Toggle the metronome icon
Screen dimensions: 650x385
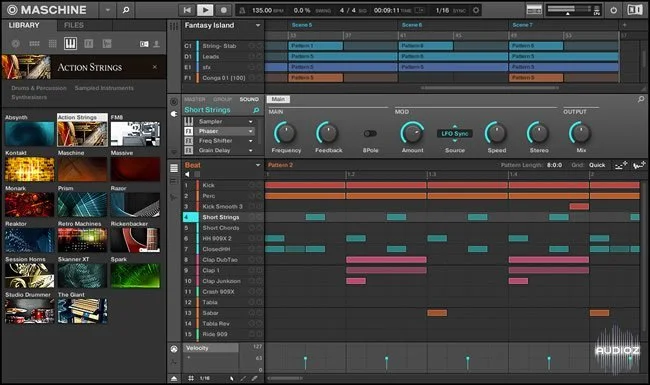(243, 10)
